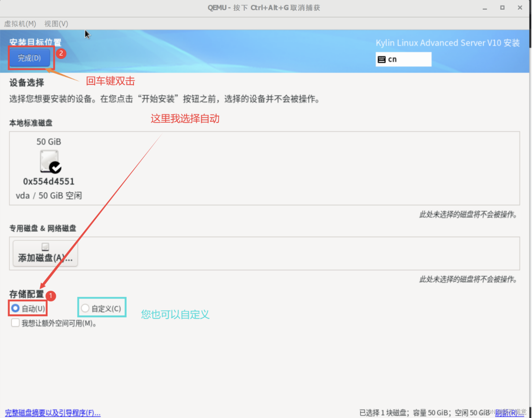Click disk identifier 0x554d4551 text
Viewport: 532px width, 418px height.
point(49,181)
